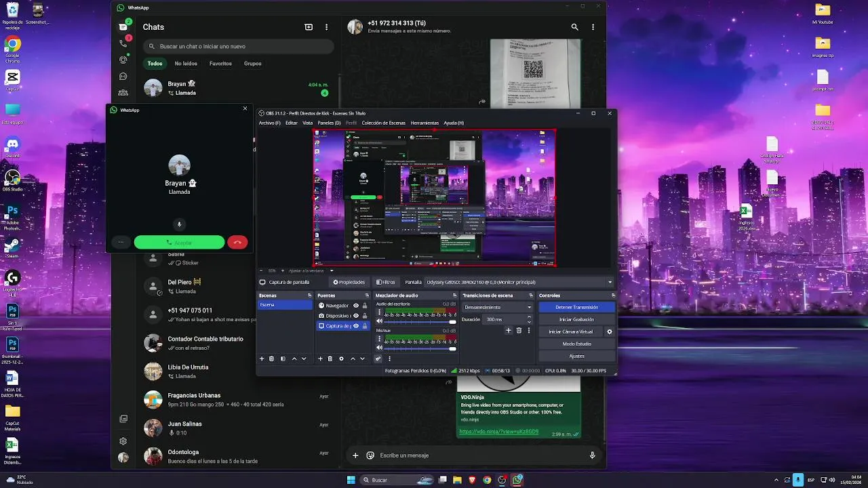Toggle lock on Navegador source
This screenshot has width=868, height=488.
pyautogui.click(x=365, y=306)
